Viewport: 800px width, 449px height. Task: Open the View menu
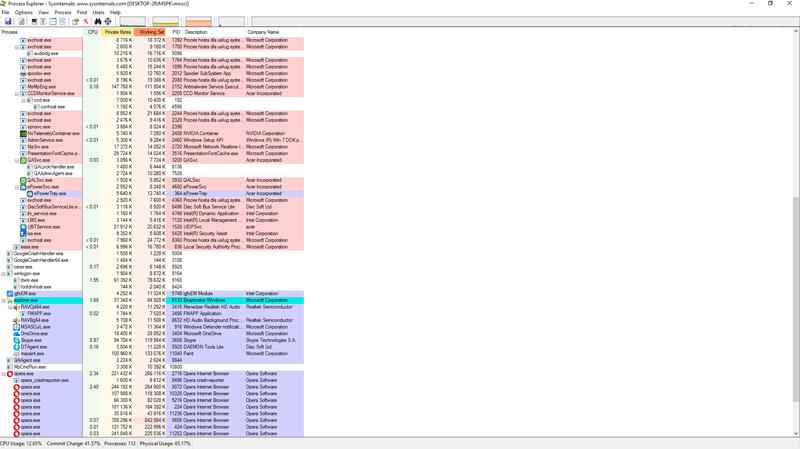click(43, 12)
